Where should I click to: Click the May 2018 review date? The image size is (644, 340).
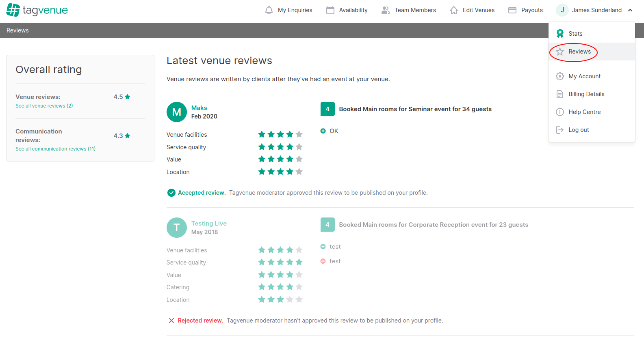pyautogui.click(x=204, y=232)
